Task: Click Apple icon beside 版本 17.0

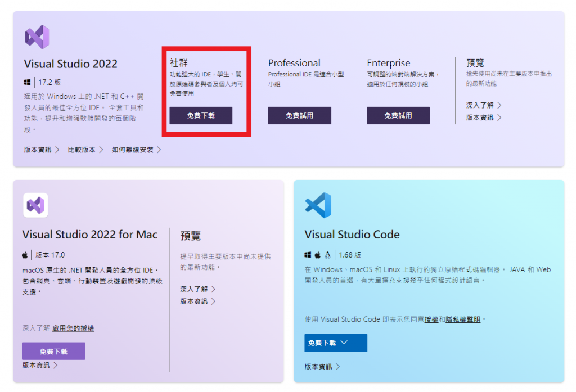Action: [25, 255]
